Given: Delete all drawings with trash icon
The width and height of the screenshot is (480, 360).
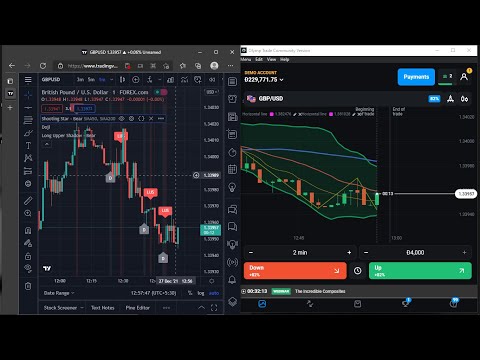Looking at the screenshot, I should 28,286.
